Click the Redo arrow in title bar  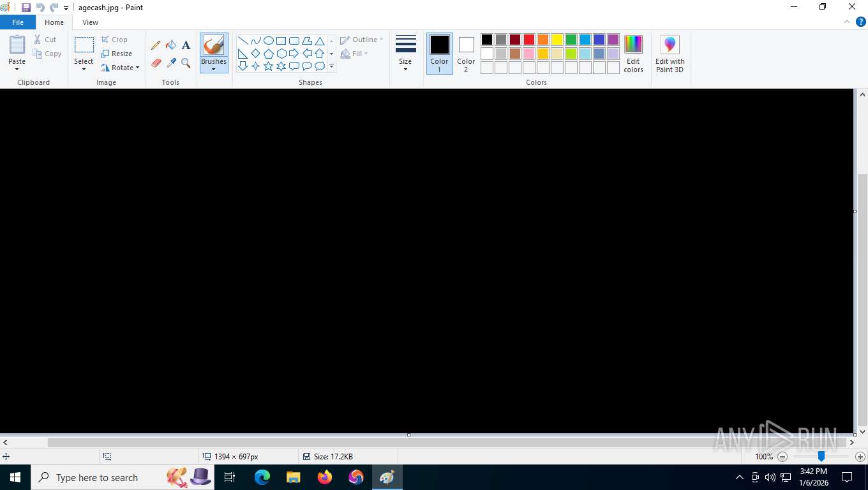click(x=54, y=8)
